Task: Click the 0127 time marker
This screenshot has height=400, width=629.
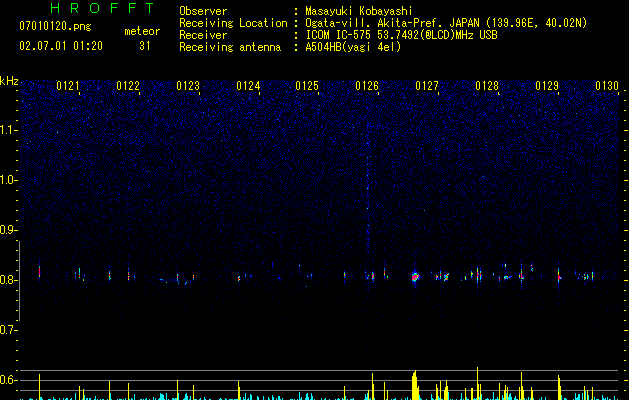Action: (x=427, y=86)
